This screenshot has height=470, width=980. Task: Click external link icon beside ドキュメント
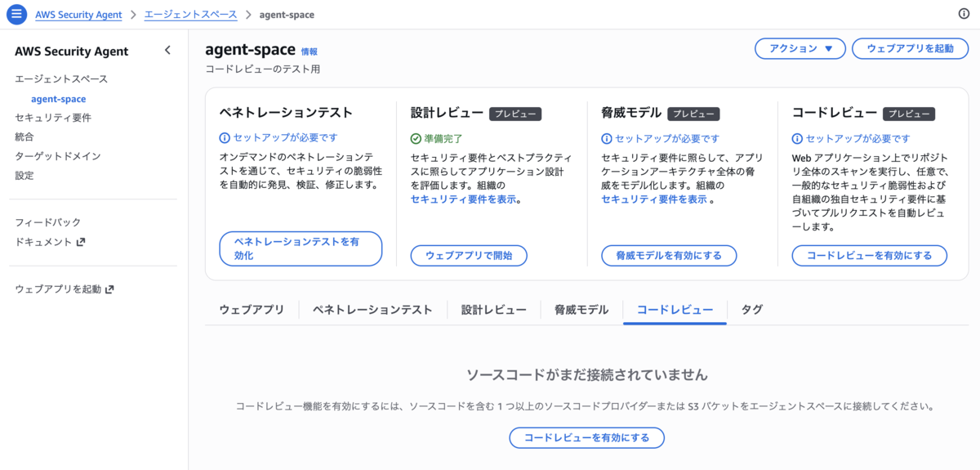point(80,242)
